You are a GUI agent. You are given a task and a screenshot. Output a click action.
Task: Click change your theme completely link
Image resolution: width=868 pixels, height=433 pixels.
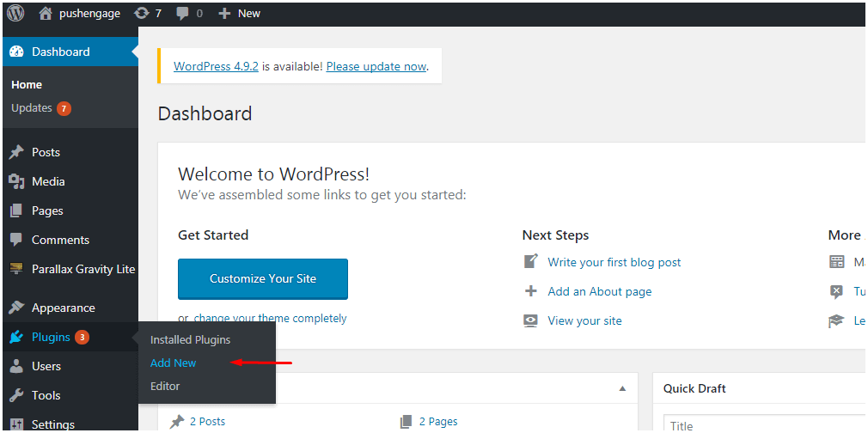[x=270, y=319]
